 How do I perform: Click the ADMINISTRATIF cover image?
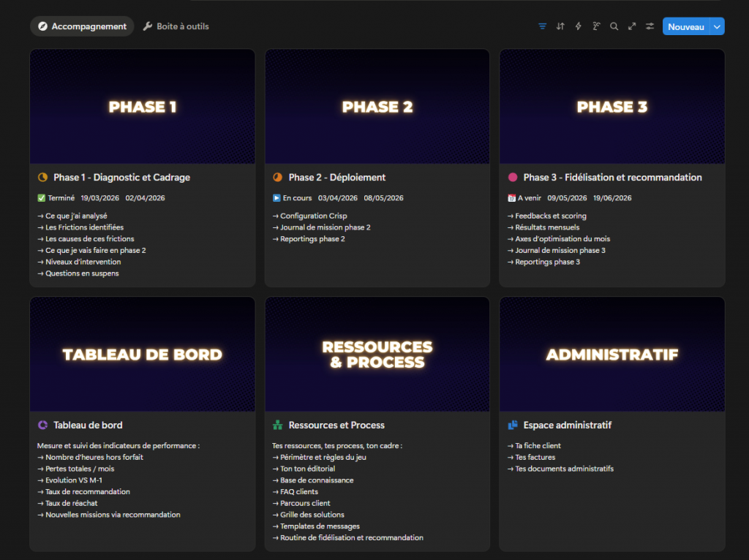611,355
